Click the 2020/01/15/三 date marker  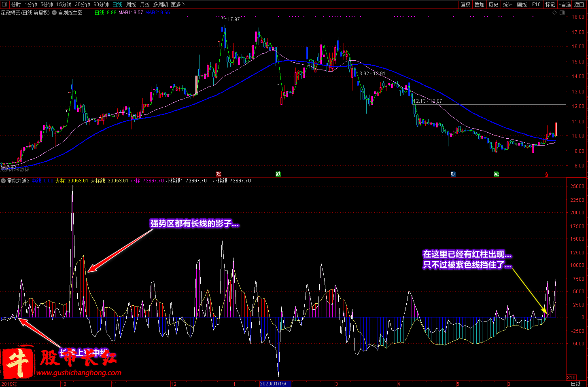[275, 384]
